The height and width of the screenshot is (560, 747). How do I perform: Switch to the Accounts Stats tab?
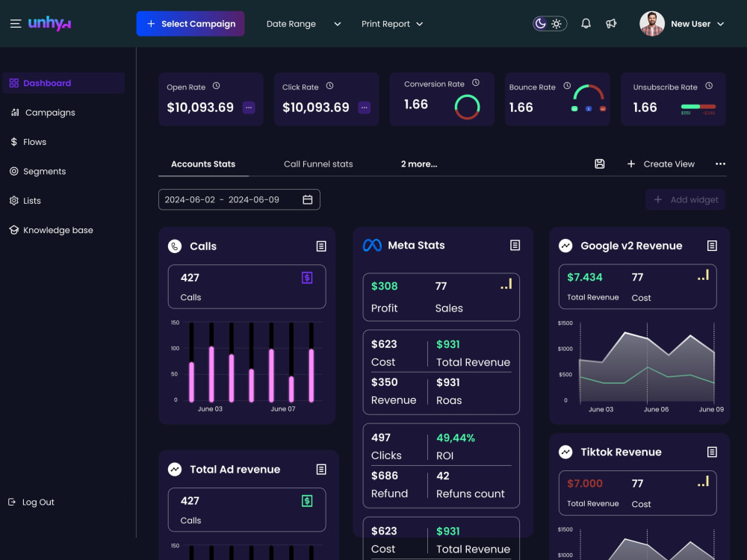click(203, 164)
